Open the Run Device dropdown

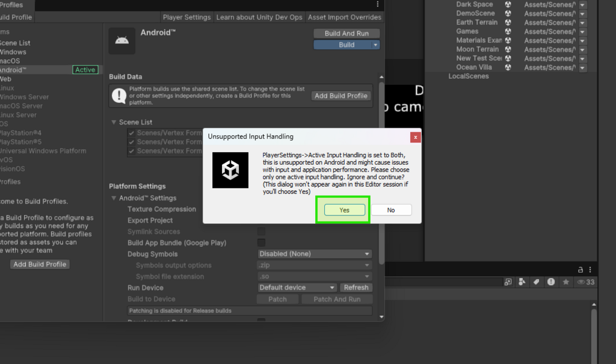point(297,288)
